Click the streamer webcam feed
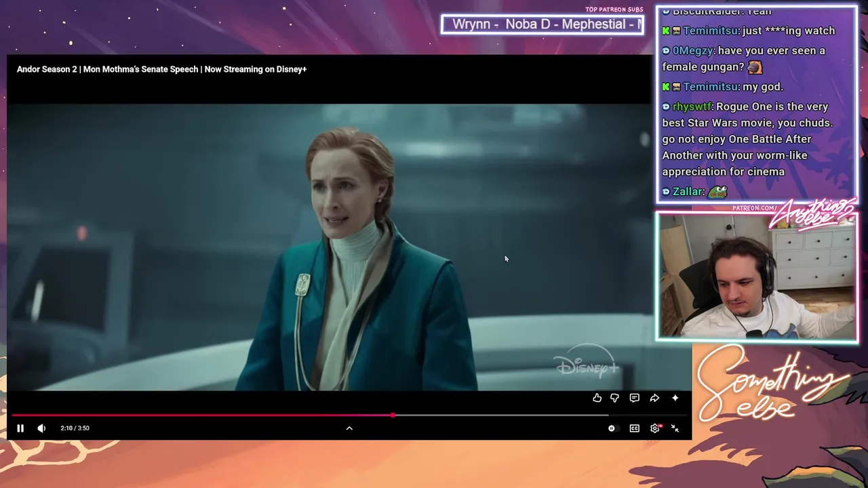Image resolution: width=868 pixels, height=488 pixels. 757,277
